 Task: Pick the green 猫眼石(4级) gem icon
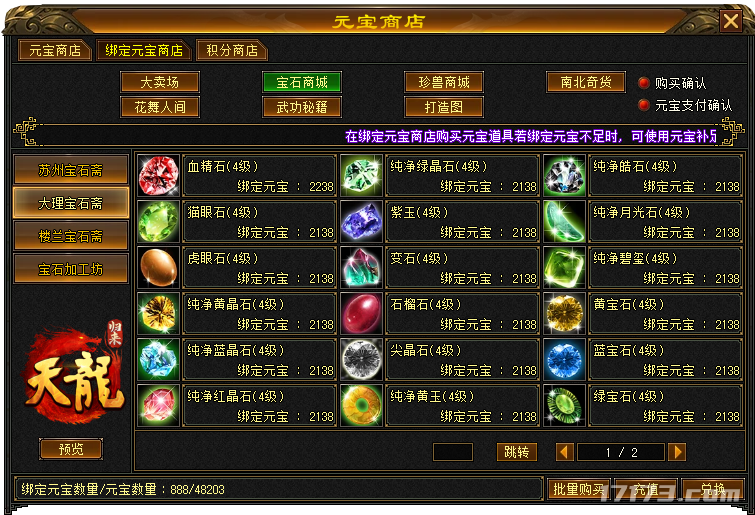(x=158, y=221)
